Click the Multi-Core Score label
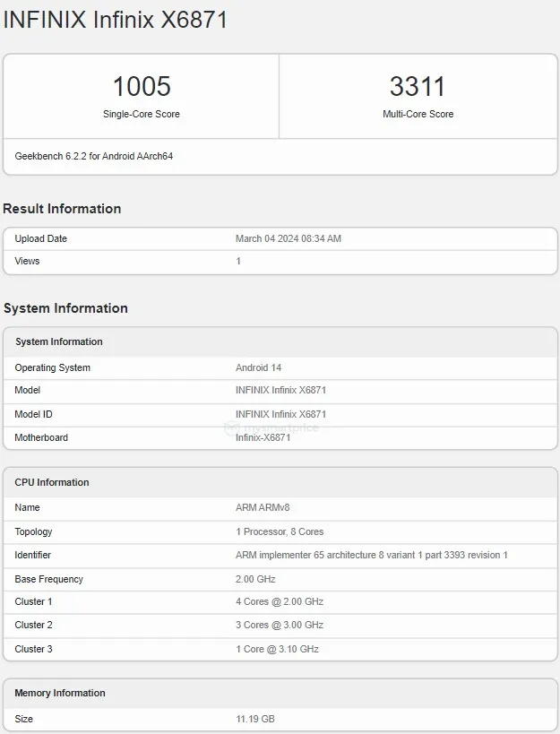The height and width of the screenshot is (734, 560). tap(418, 114)
